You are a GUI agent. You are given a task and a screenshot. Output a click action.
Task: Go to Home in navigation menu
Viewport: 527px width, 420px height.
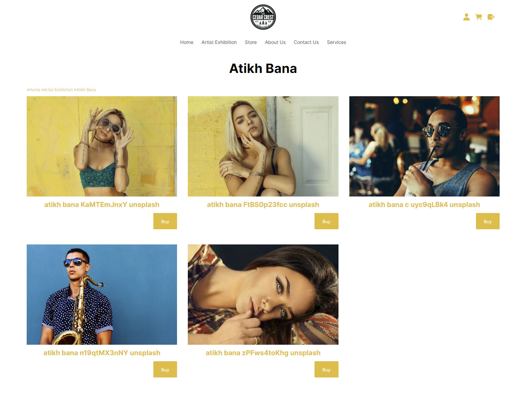click(187, 42)
